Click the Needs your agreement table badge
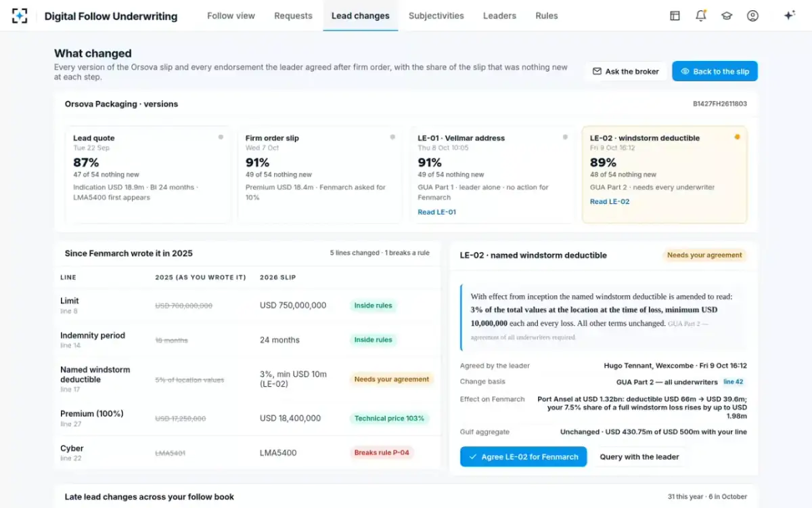Image resolution: width=812 pixels, height=508 pixels. click(392, 379)
